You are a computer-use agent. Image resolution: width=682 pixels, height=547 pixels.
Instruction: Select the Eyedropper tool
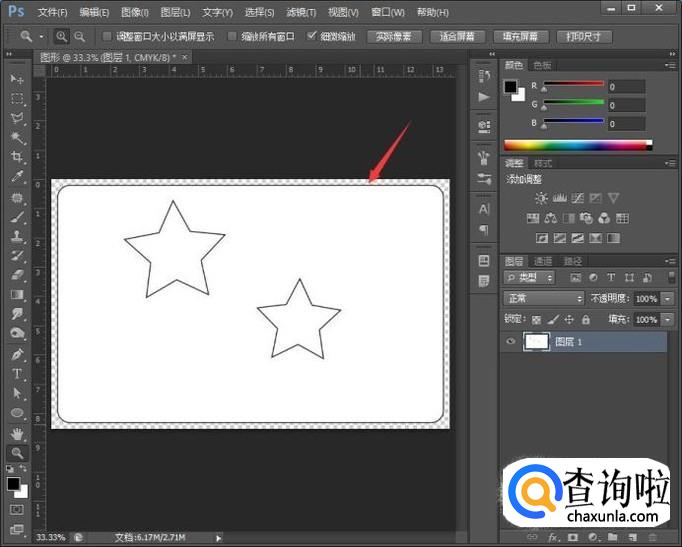(17, 177)
